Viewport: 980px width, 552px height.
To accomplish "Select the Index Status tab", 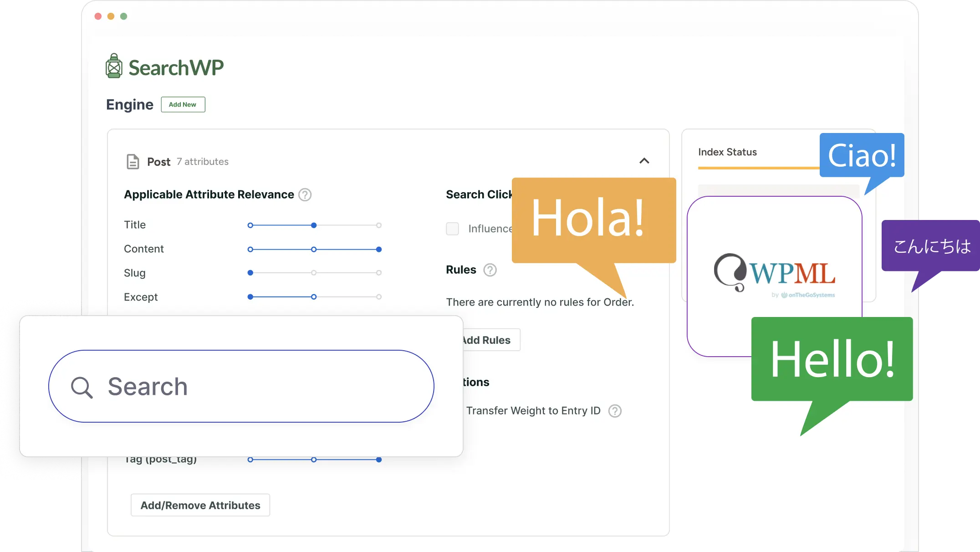I will (x=727, y=152).
